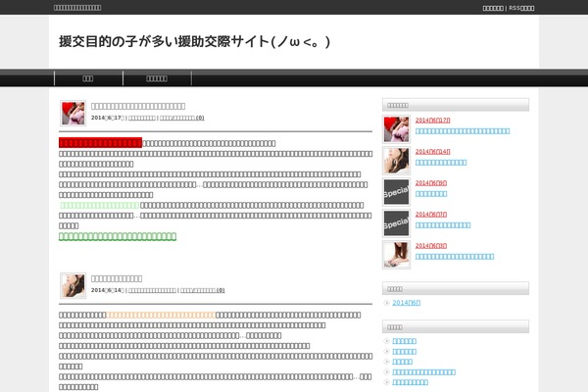Open the title of the 2014-6-17 main post
Viewport: 588px width, 392px height.
[x=138, y=106]
